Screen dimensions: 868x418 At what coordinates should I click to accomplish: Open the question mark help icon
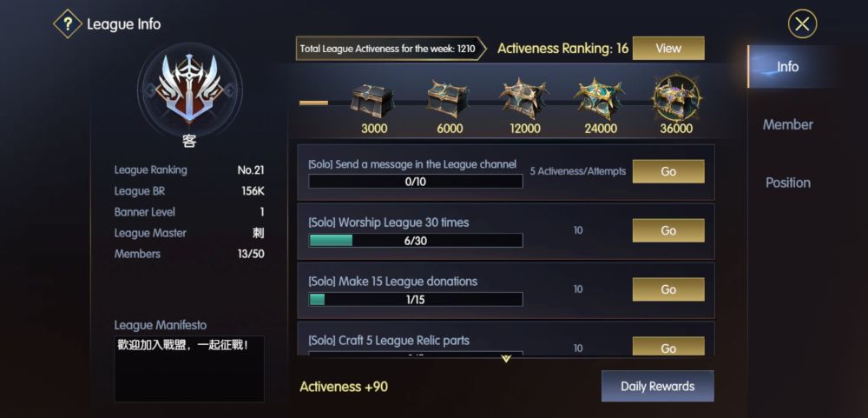pos(68,23)
